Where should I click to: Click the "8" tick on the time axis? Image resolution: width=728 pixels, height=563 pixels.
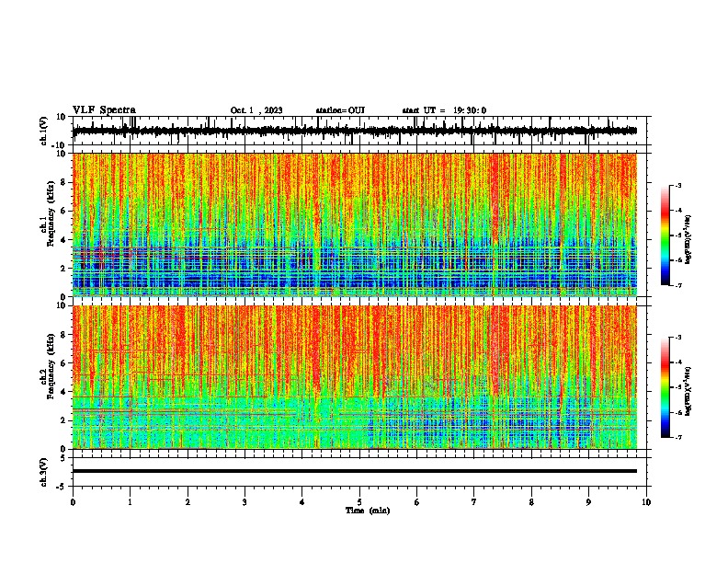(531, 502)
